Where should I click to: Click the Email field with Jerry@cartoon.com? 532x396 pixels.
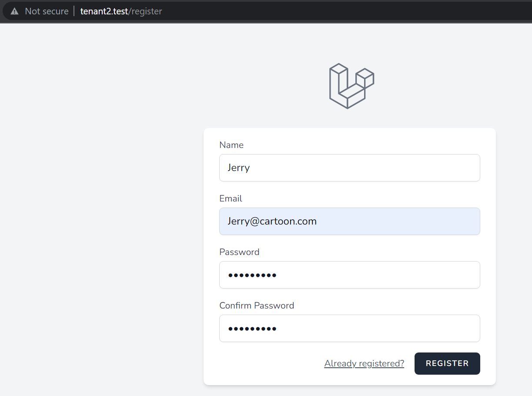coord(349,221)
